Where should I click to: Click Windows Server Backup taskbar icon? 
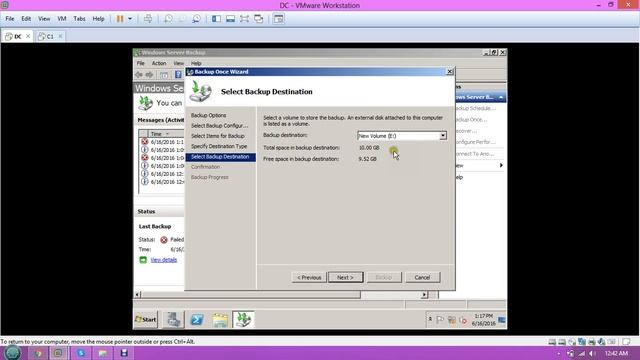click(x=243, y=320)
